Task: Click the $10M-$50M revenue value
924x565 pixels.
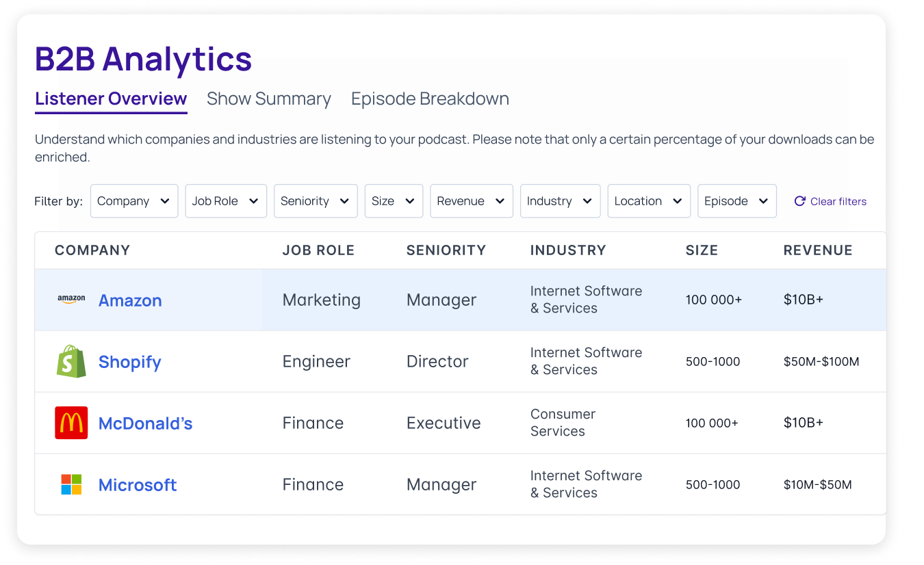Action: (x=818, y=484)
